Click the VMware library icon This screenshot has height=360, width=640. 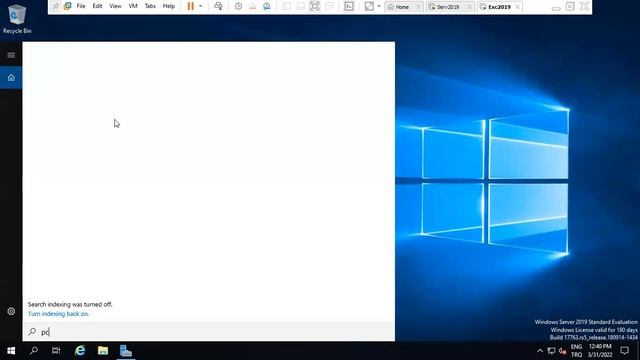point(67,6)
